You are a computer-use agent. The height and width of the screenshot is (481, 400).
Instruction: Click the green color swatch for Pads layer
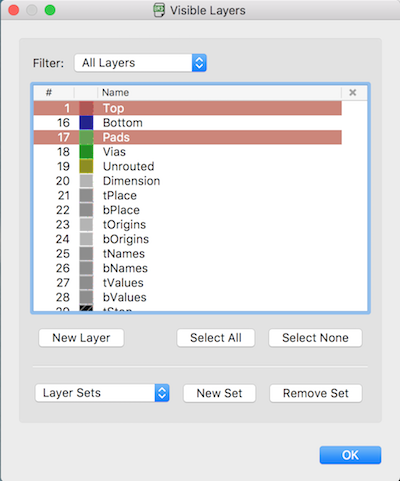86,137
